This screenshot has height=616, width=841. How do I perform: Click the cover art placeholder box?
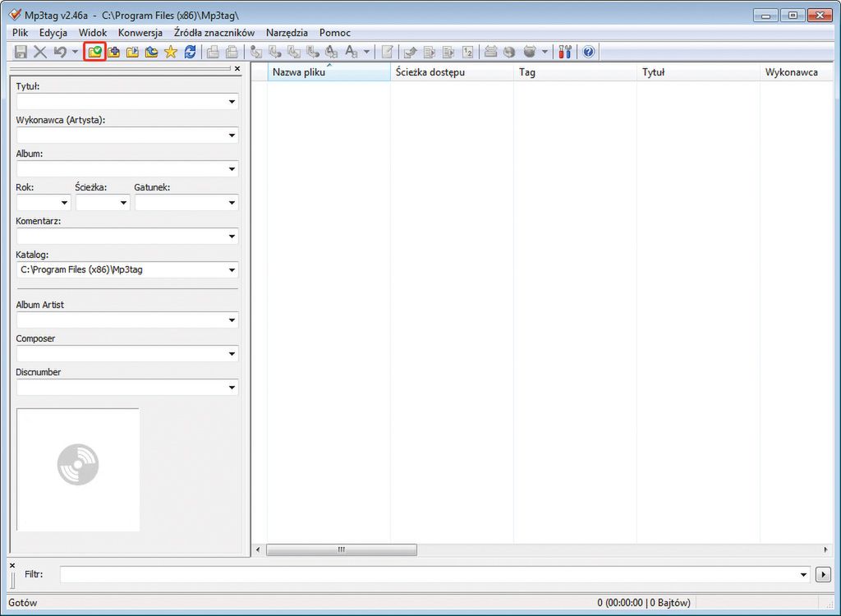pyautogui.click(x=78, y=470)
